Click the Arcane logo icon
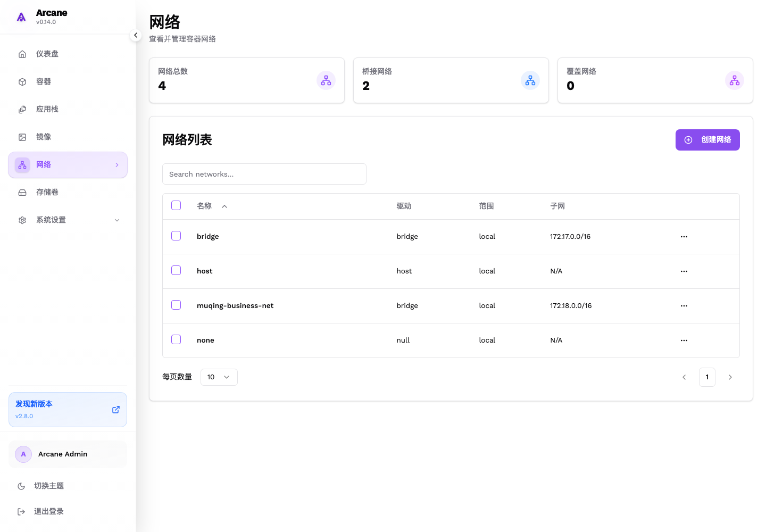The image size is (766, 532). point(21,17)
